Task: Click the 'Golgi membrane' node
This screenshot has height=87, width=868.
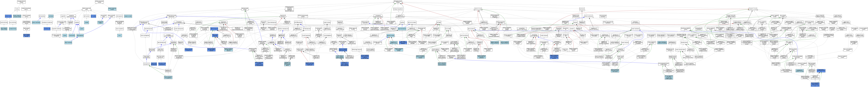Action: (x=68, y=42)
